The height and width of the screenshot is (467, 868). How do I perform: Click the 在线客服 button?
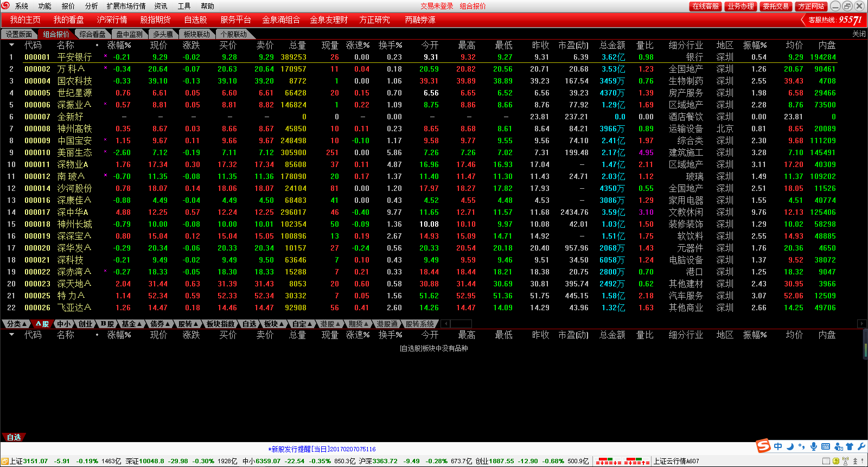(705, 6)
